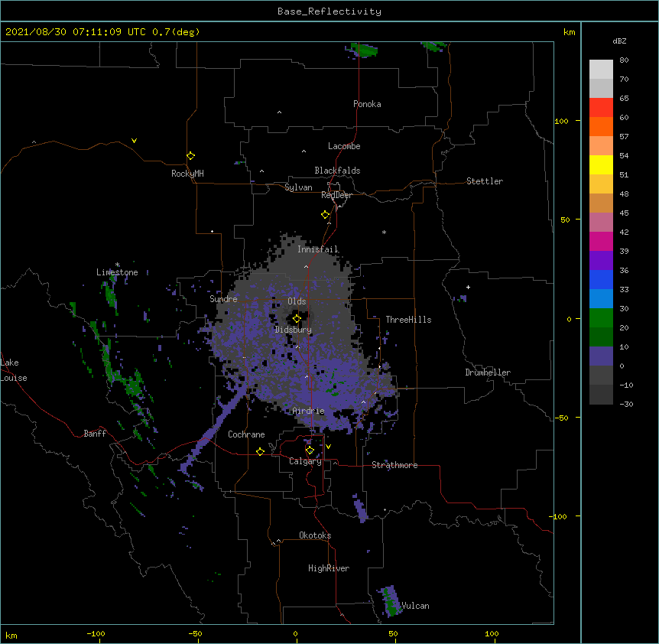The image size is (659, 644).
Task: Click the yellow V marker northwest of RockyMH
Action: point(134,141)
